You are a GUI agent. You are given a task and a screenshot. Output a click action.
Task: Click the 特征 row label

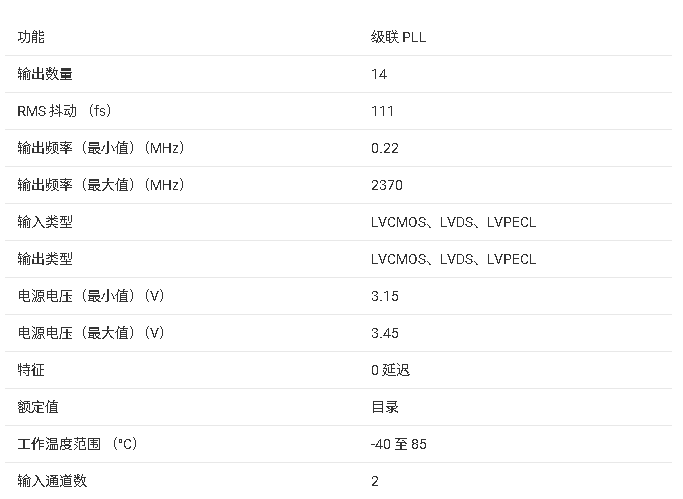[x=31, y=370]
